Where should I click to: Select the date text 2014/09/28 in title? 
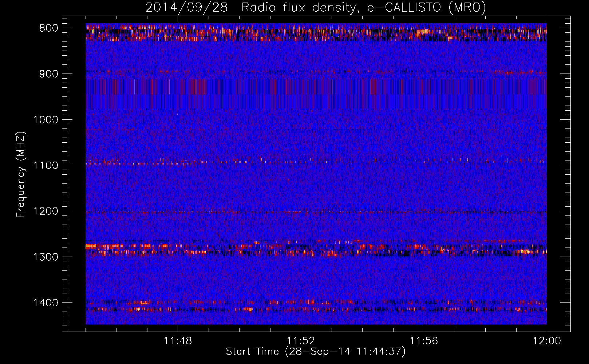(187, 7)
